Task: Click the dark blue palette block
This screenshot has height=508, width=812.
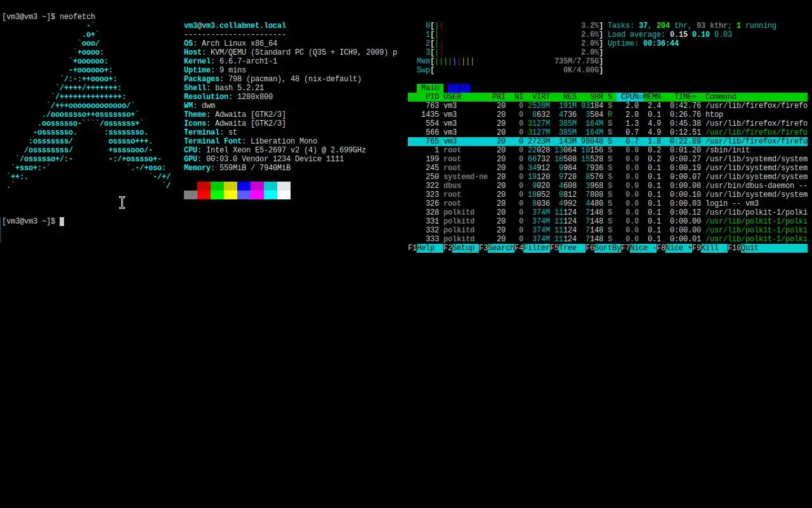Action: coord(244,186)
